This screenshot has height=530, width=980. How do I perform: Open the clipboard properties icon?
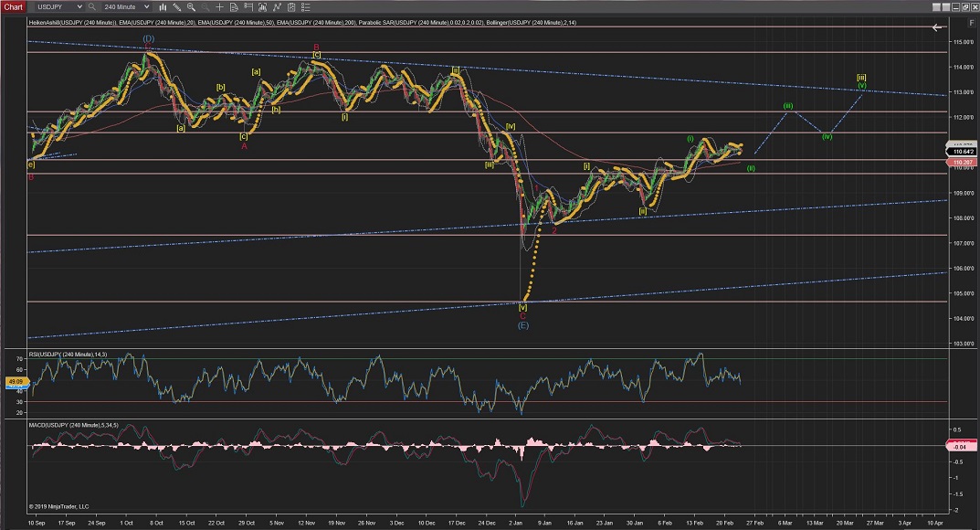(x=290, y=7)
